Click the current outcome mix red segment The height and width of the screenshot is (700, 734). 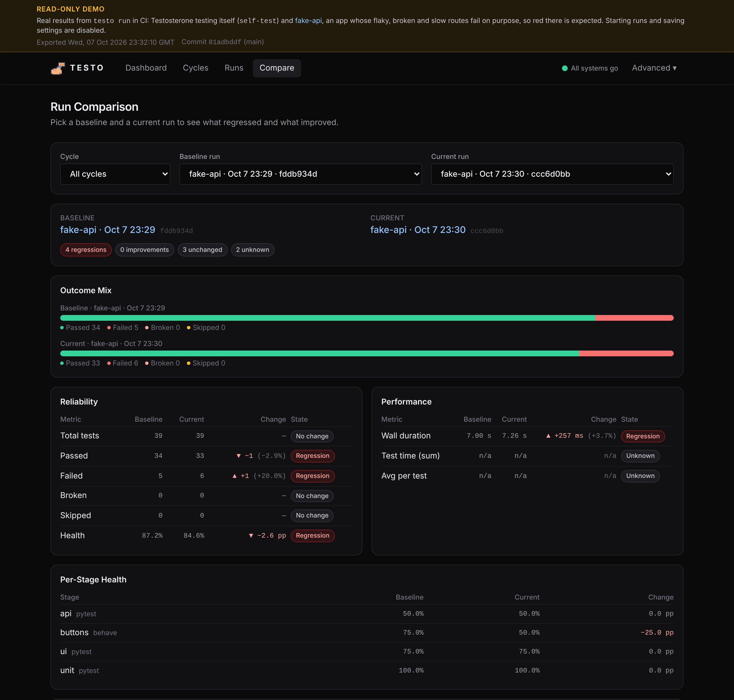click(626, 353)
